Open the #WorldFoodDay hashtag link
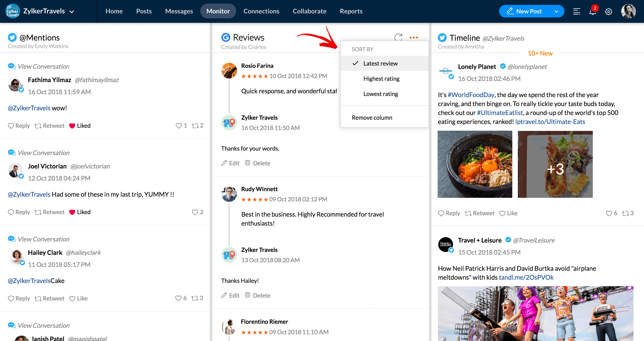Image resolution: width=644 pixels, height=341 pixels. point(471,95)
